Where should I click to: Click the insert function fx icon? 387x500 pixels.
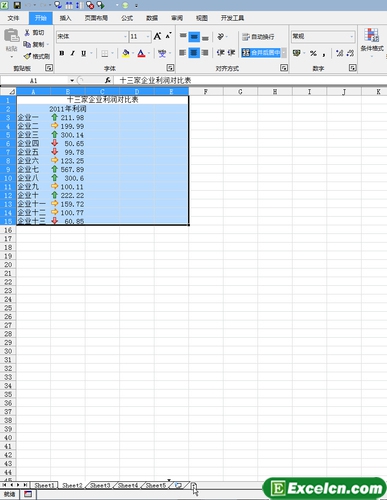(108, 80)
